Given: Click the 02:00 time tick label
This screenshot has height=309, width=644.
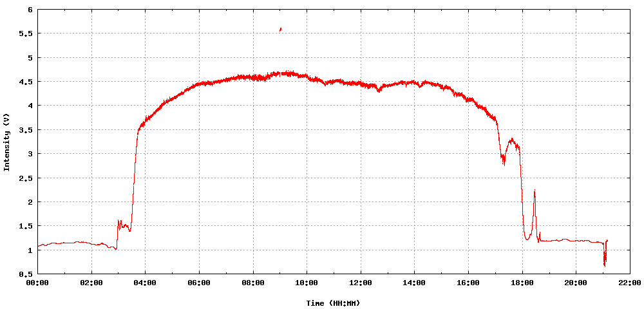Looking at the screenshot, I should tap(91, 283).
